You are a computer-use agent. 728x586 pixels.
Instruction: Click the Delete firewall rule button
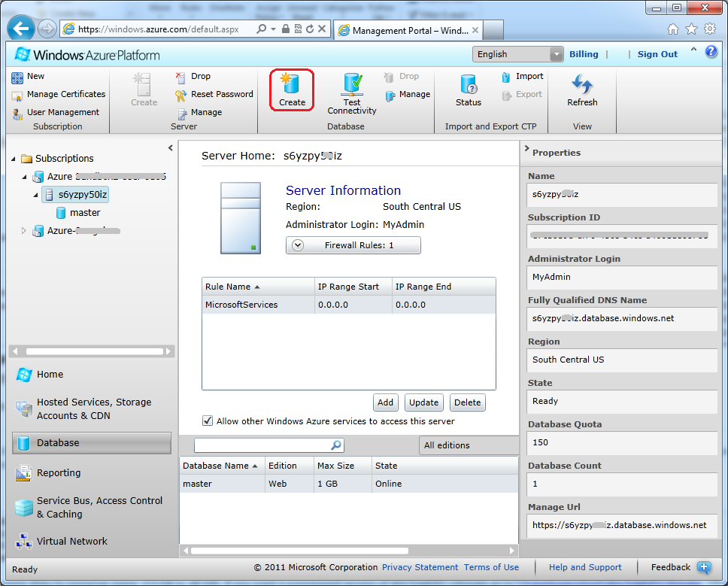[x=468, y=402]
